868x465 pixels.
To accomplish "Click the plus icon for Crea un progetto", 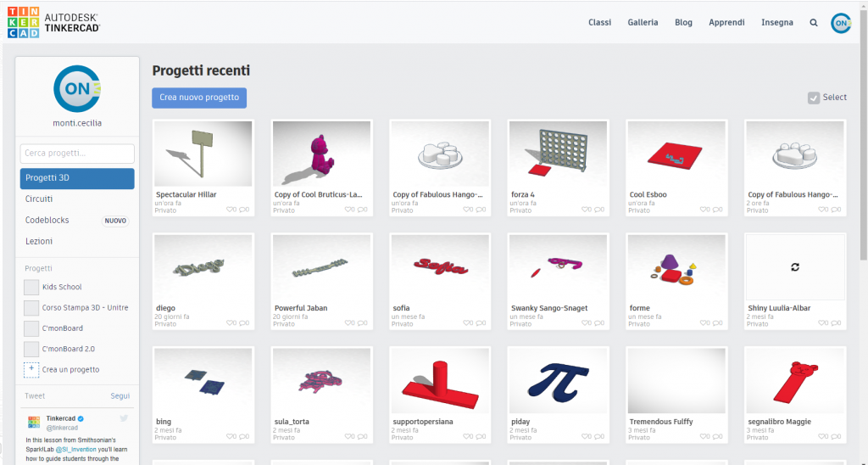I will click(x=31, y=369).
